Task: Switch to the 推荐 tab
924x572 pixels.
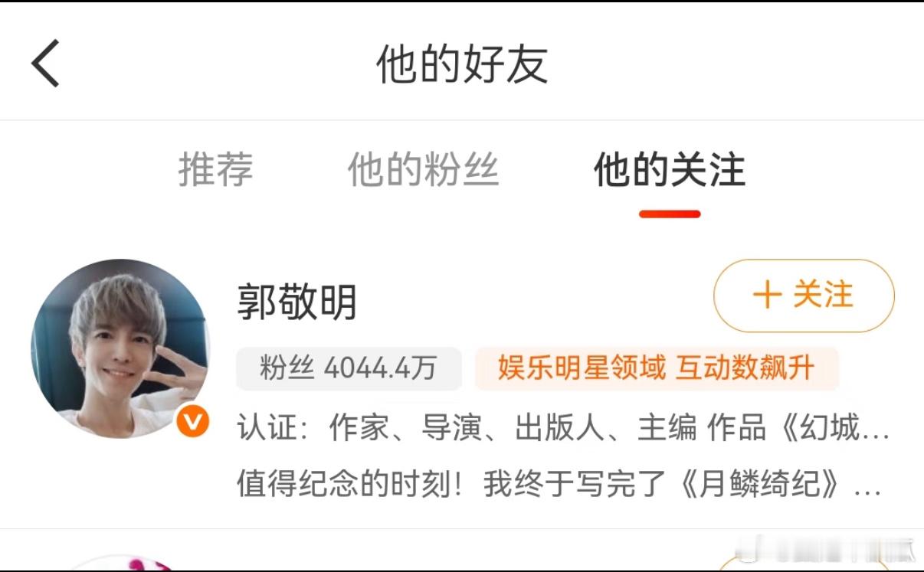Action: tap(216, 169)
